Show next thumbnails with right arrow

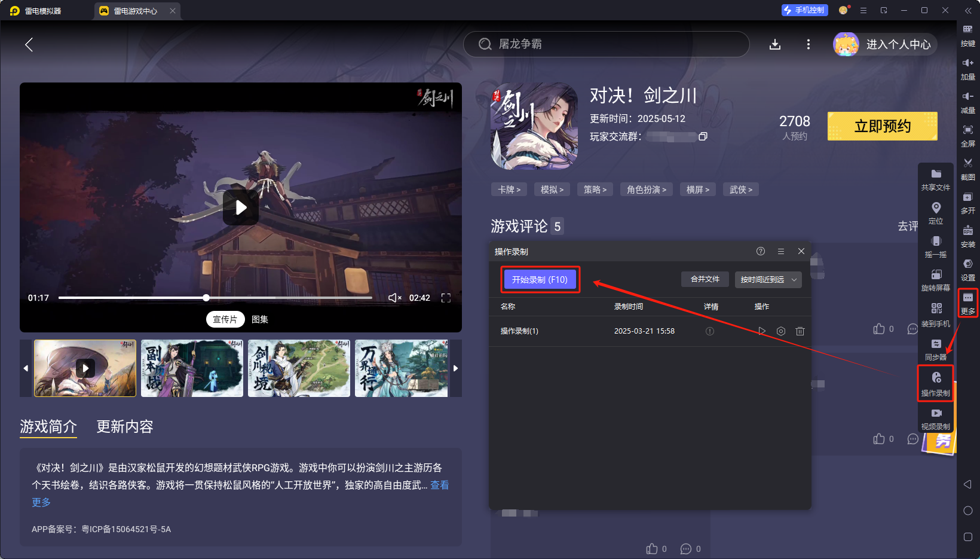[456, 368]
